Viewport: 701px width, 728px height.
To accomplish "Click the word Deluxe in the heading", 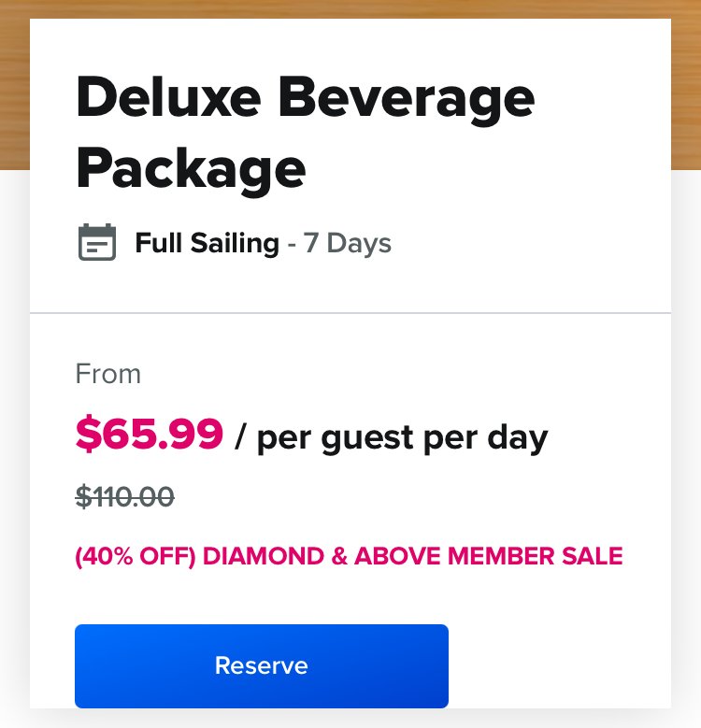I will pyautogui.click(x=169, y=98).
